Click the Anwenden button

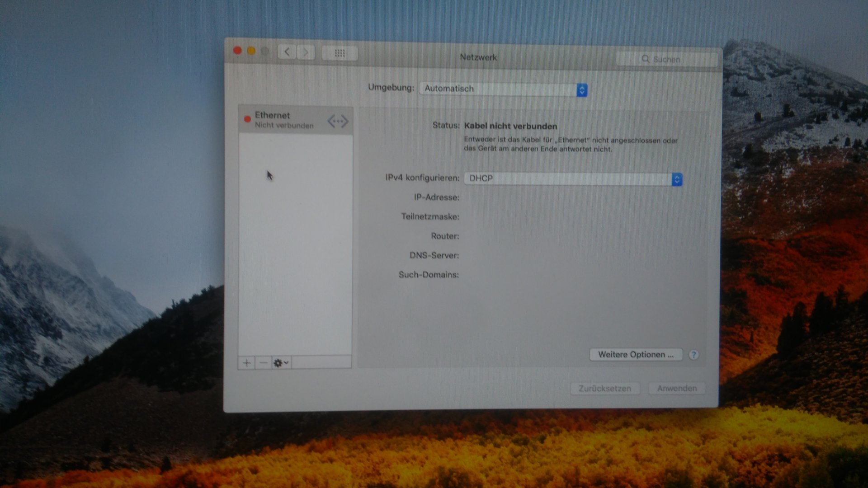point(677,389)
